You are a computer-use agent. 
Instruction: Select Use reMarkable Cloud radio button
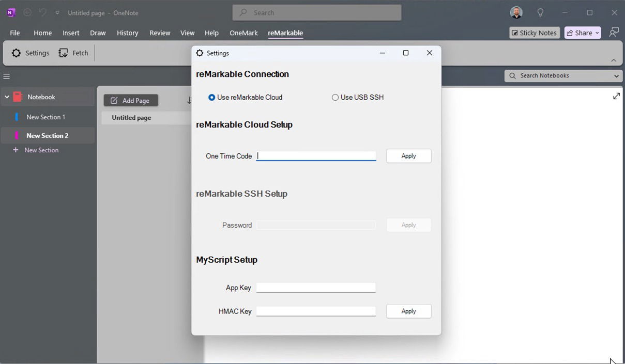211,98
